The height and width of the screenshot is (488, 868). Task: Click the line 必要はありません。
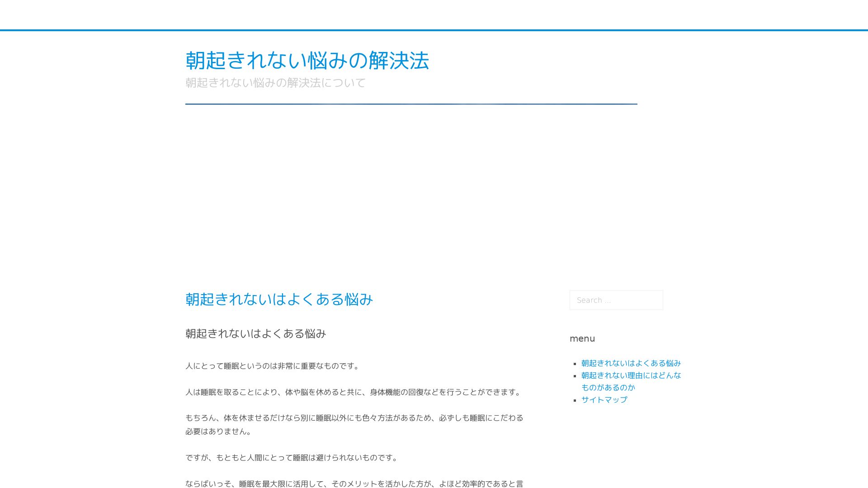(x=219, y=432)
